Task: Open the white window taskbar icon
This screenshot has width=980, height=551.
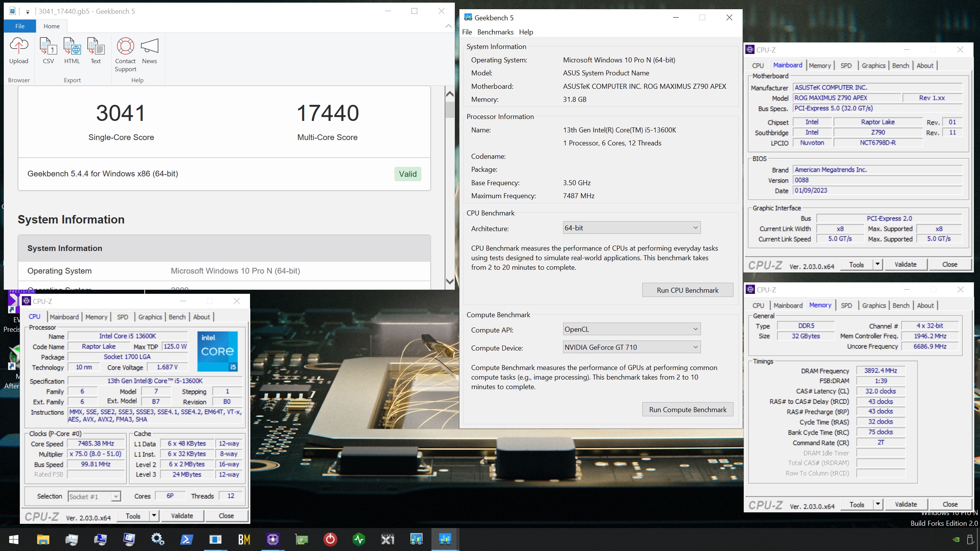Action: tap(215, 540)
